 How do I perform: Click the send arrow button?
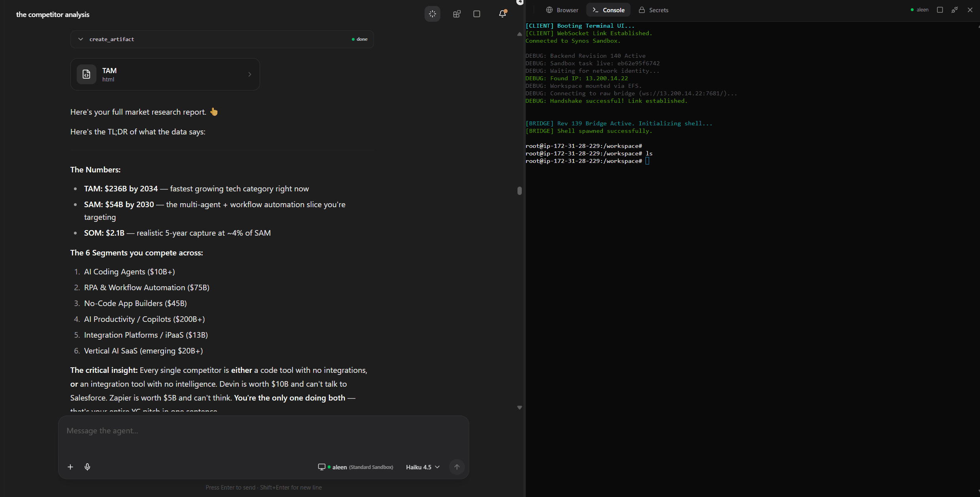(x=457, y=467)
